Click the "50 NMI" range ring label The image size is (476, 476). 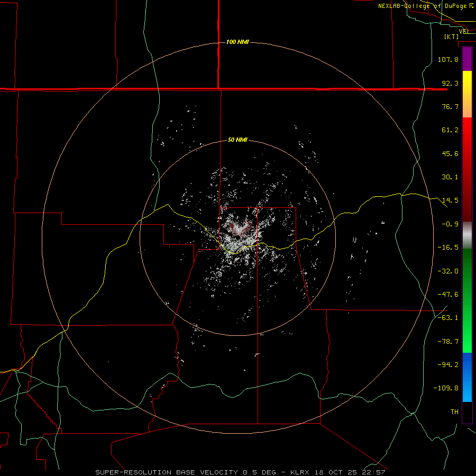237,140
